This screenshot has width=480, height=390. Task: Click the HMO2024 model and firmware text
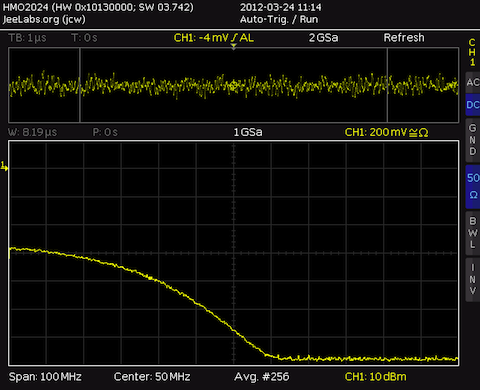(x=98, y=7)
